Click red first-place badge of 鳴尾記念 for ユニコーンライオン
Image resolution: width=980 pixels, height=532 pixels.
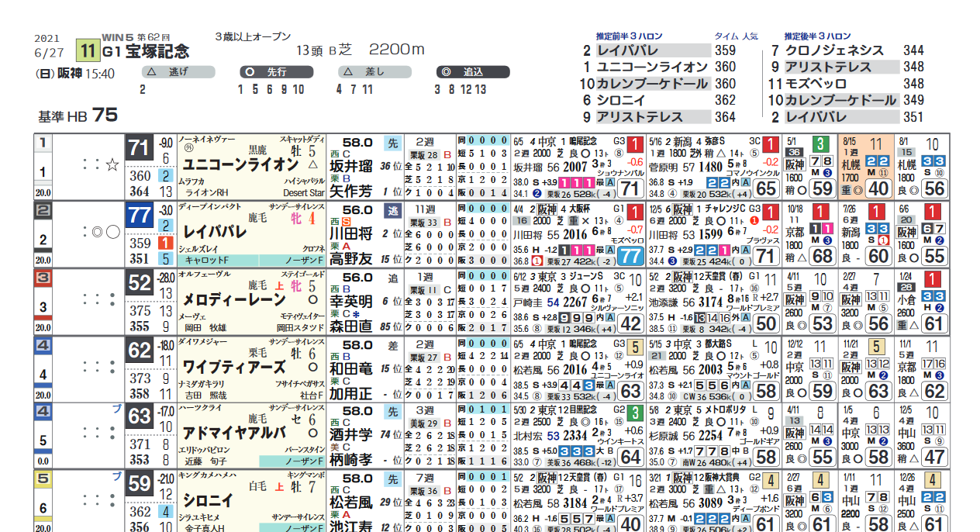pyautogui.click(x=634, y=145)
